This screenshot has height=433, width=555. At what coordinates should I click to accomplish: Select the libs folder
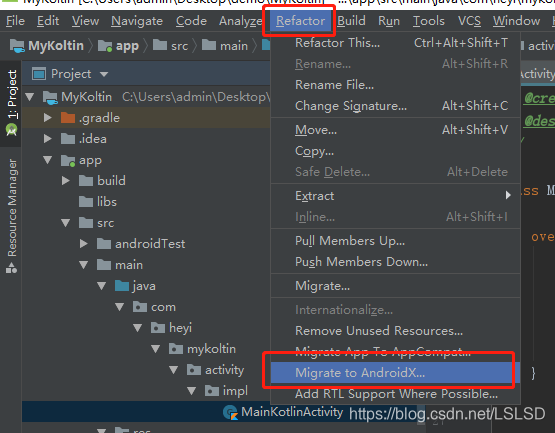point(98,202)
